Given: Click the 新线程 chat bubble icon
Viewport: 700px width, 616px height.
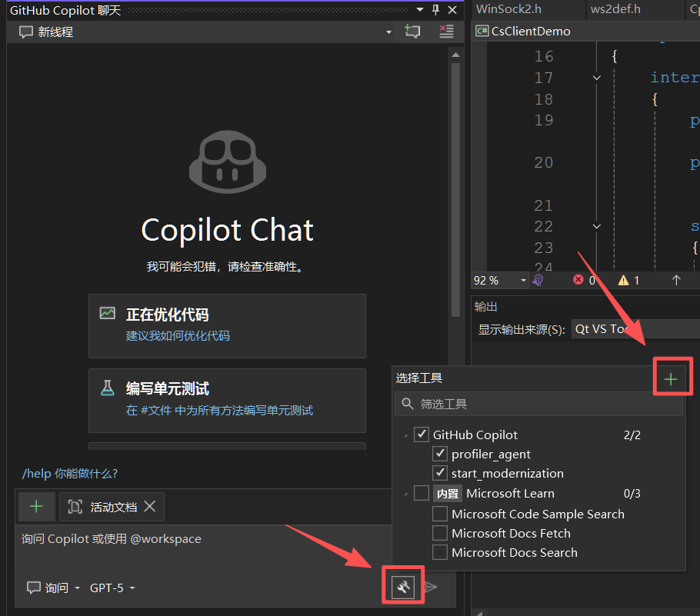Looking at the screenshot, I should (25, 32).
